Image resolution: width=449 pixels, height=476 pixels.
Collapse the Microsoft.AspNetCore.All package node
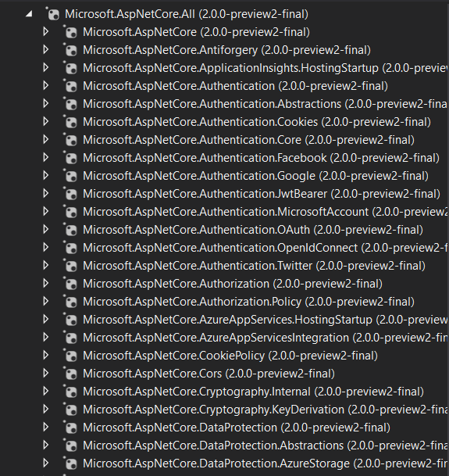point(29,14)
